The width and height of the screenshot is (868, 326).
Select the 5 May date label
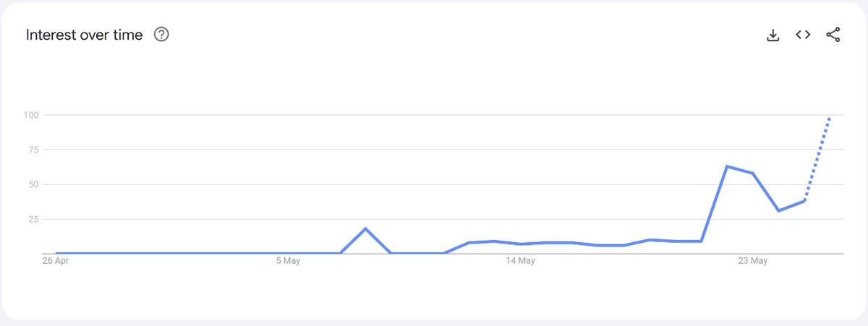[287, 261]
